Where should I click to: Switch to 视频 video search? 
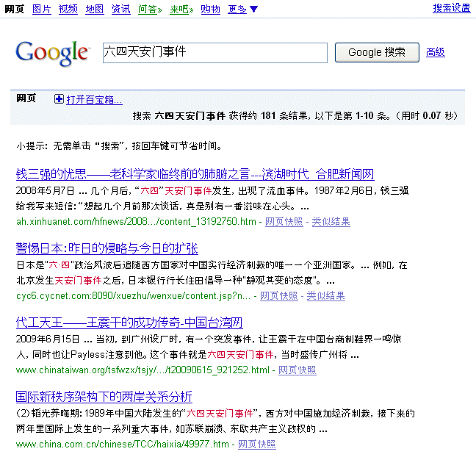tap(68, 9)
